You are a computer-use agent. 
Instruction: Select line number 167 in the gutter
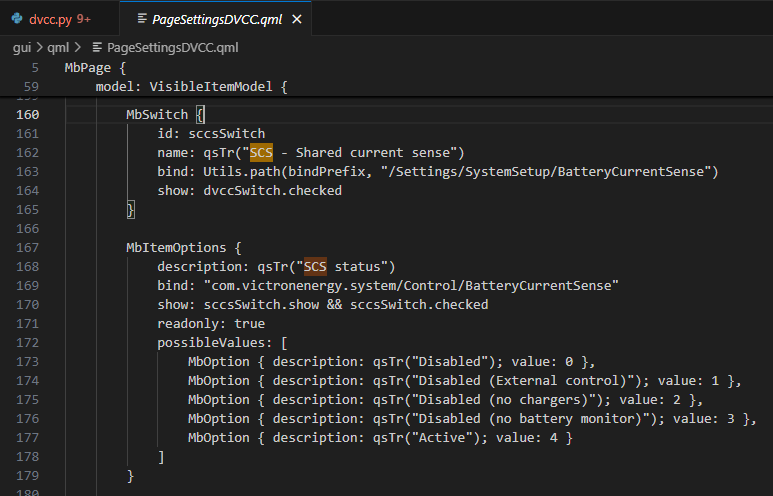pos(29,247)
